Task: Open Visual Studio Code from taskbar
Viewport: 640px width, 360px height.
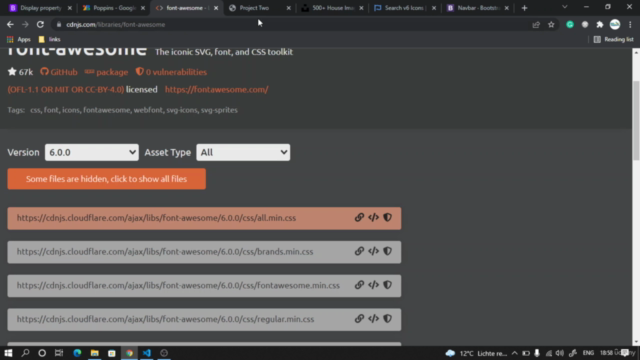Action: click(147, 353)
